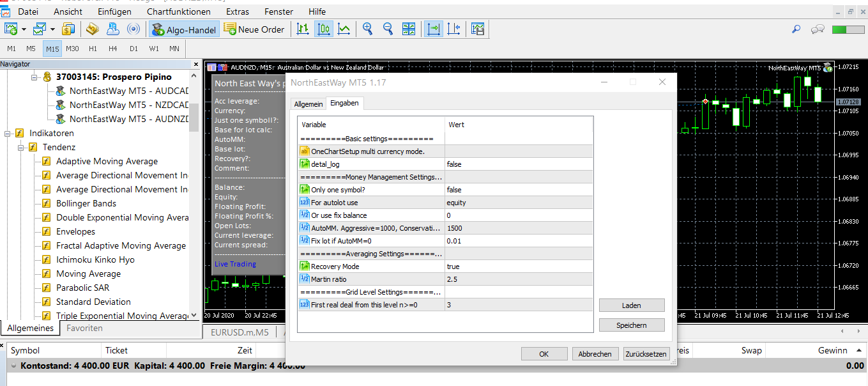Open the Extras menu
Screen dimensions: 868x386
click(238, 12)
